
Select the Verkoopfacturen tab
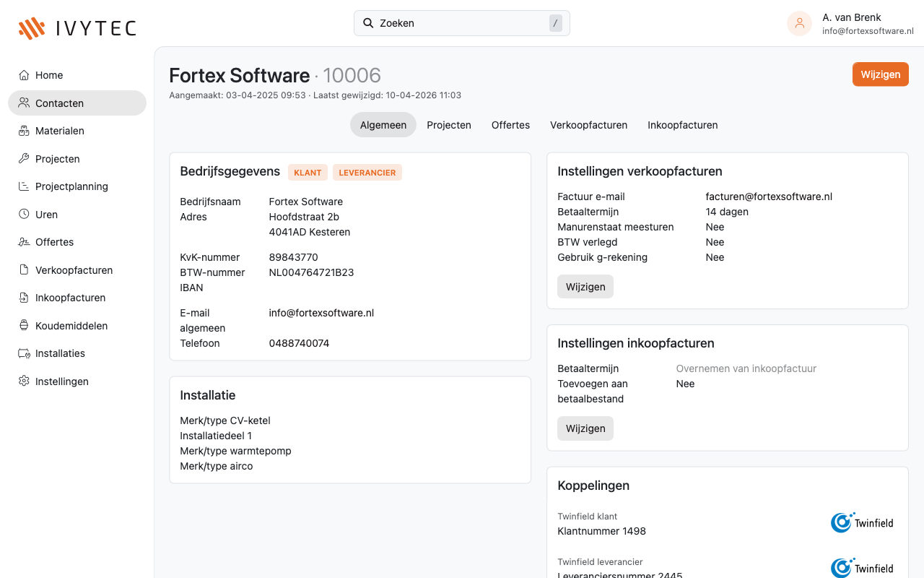[588, 124]
